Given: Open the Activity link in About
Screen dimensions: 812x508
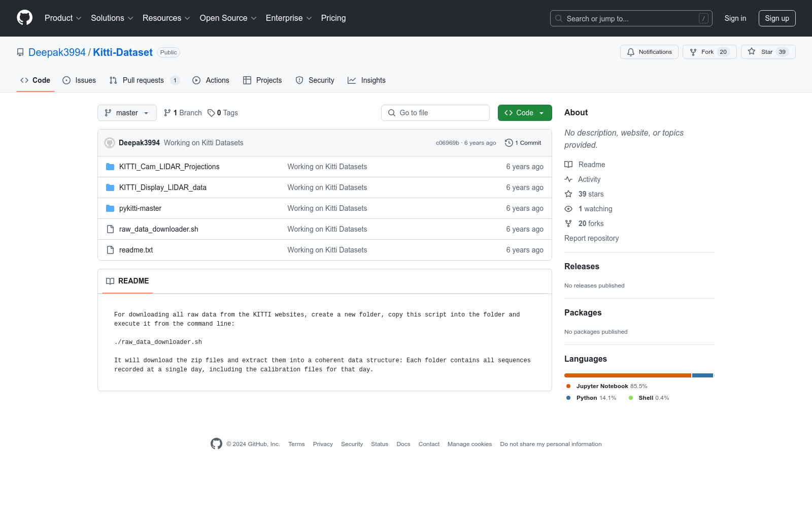Looking at the screenshot, I should tap(589, 179).
